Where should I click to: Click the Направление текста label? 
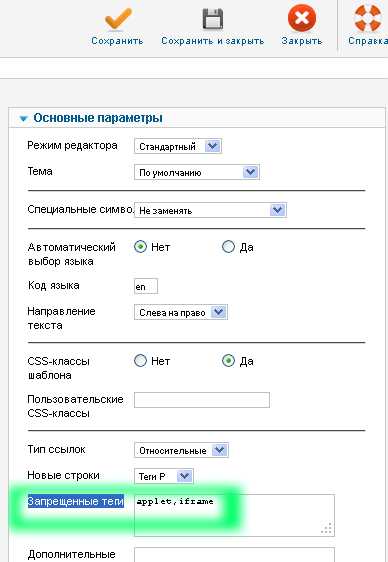(61, 318)
